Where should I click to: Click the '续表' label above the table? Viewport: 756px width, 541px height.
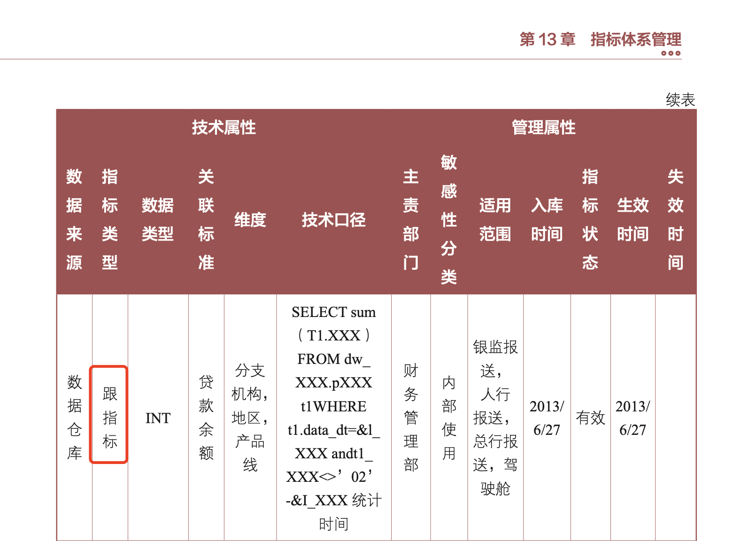point(680,100)
